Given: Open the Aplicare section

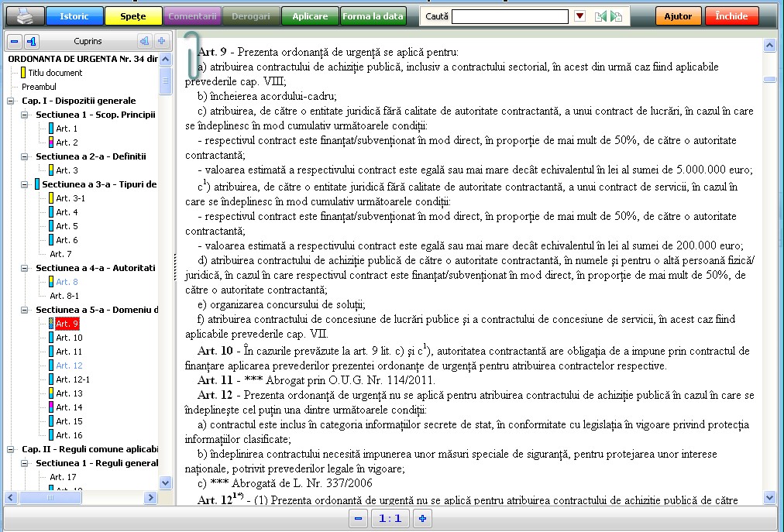Looking at the screenshot, I should [x=310, y=16].
